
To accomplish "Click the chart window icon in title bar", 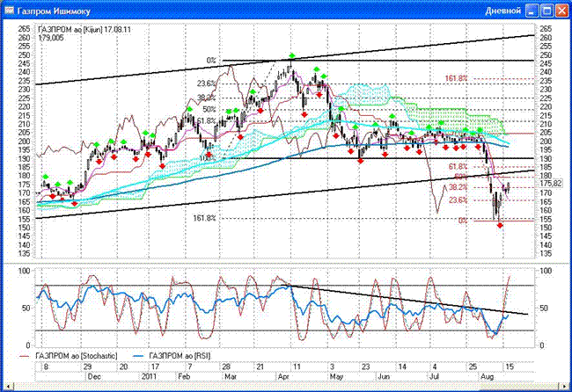I will click(x=9, y=11).
